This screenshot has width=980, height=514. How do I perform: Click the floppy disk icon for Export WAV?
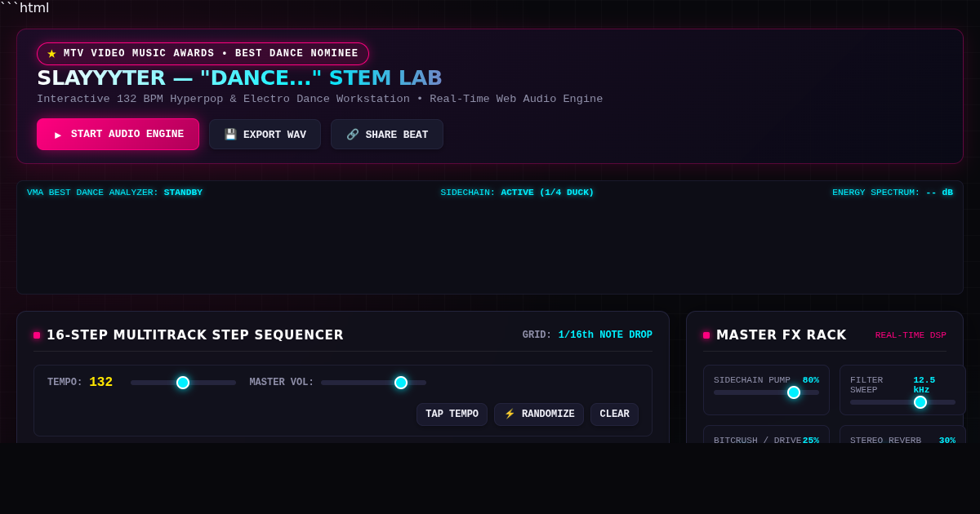[230, 135]
